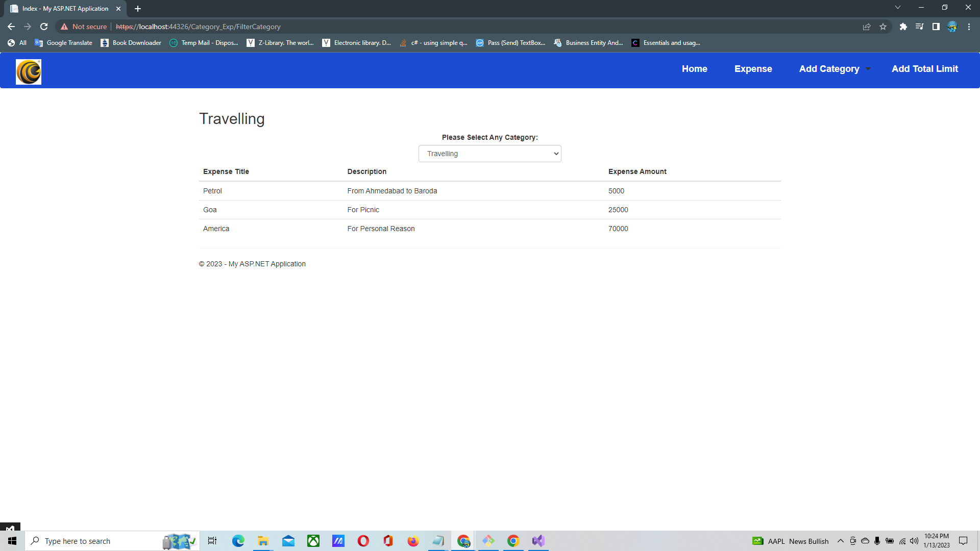Open Notepad from the taskbar

pos(438,541)
